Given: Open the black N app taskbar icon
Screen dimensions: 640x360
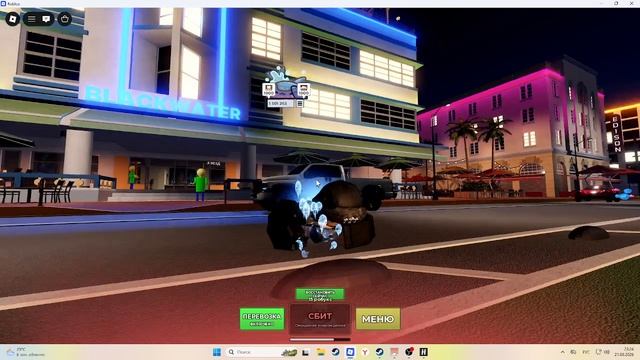Looking at the screenshot, I should [423, 352].
